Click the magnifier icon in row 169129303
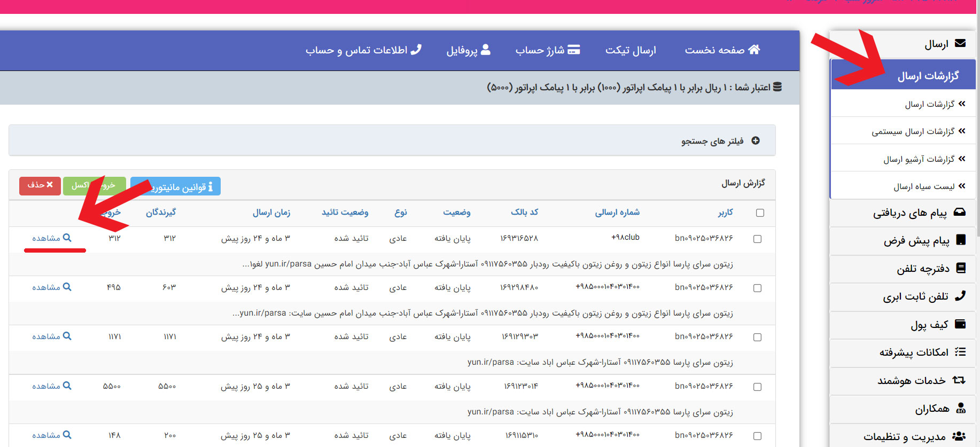 coord(67,336)
